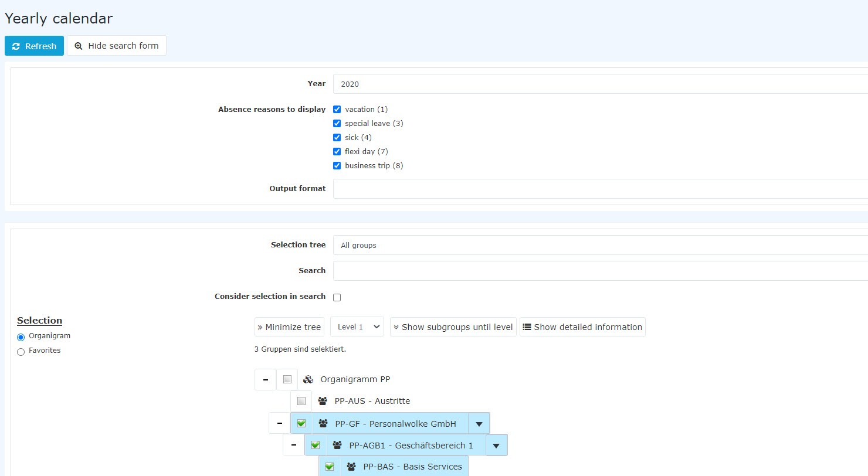Screen dimensions: 868x476
Task: Open the Output format field
Action: click(x=601, y=189)
